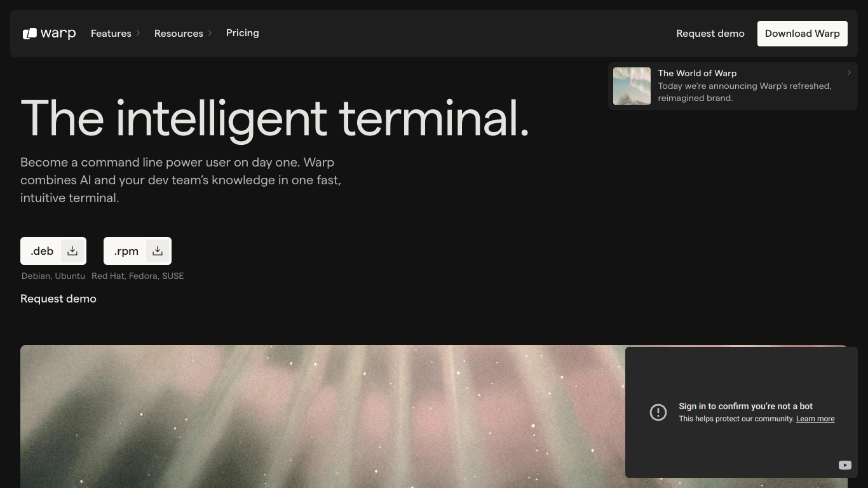The height and width of the screenshot is (488, 868).
Task: Click "Sign in to confirm you're not a bot"
Action: pyautogui.click(x=746, y=406)
